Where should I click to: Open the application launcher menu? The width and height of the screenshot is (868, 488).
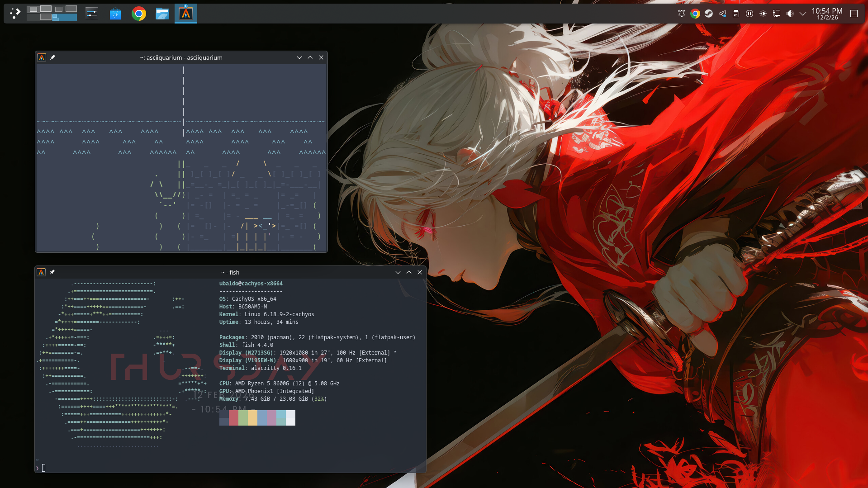[x=15, y=14]
